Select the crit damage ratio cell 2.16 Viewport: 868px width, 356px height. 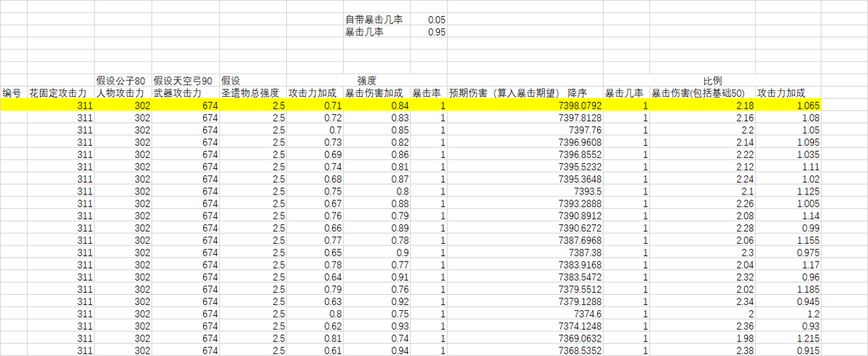[703, 117]
